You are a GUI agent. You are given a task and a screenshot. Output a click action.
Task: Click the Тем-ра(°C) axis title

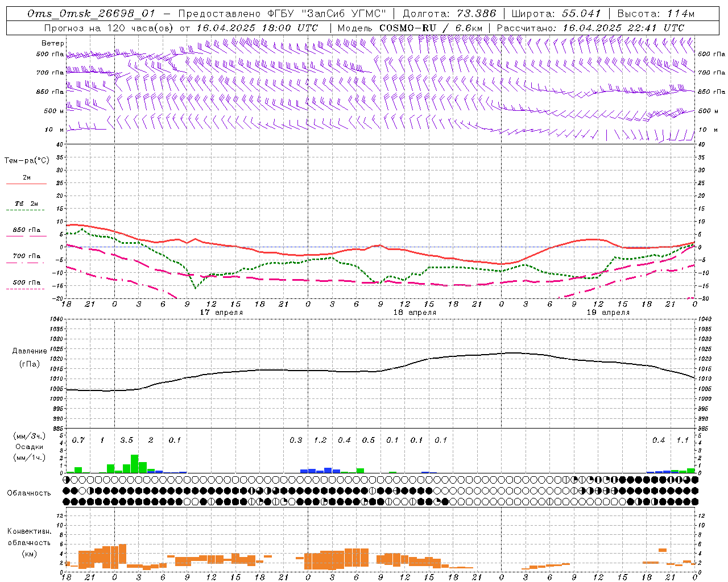coord(27,161)
